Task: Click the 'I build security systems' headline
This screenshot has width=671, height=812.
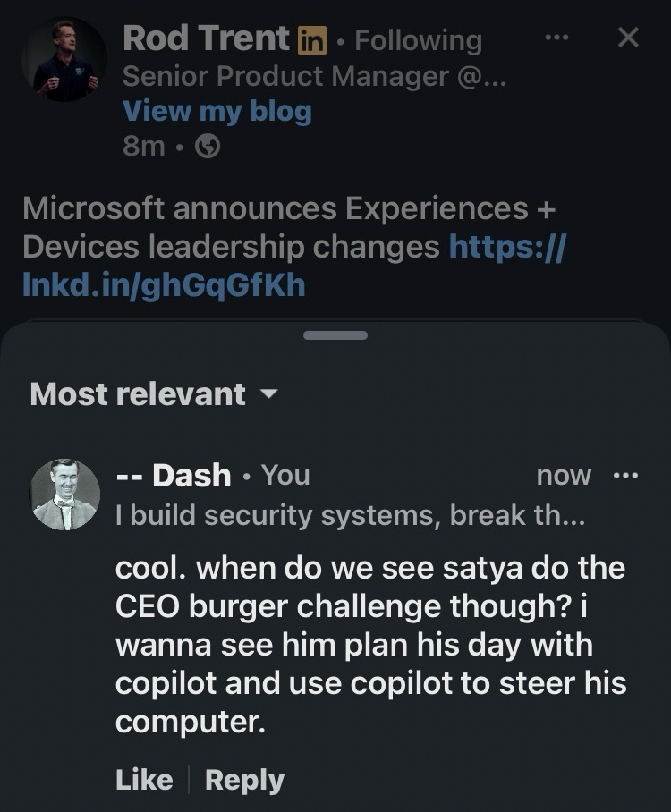Action: pos(350,515)
